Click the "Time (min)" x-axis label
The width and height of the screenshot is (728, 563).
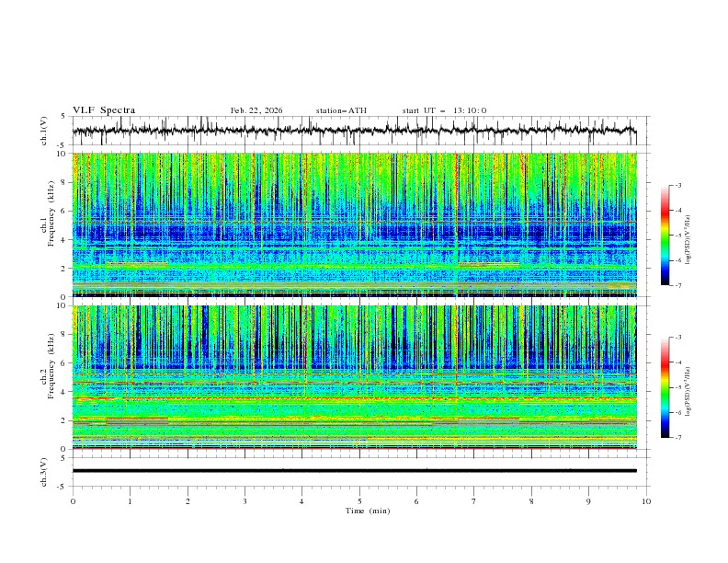click(x=368, y=511)
